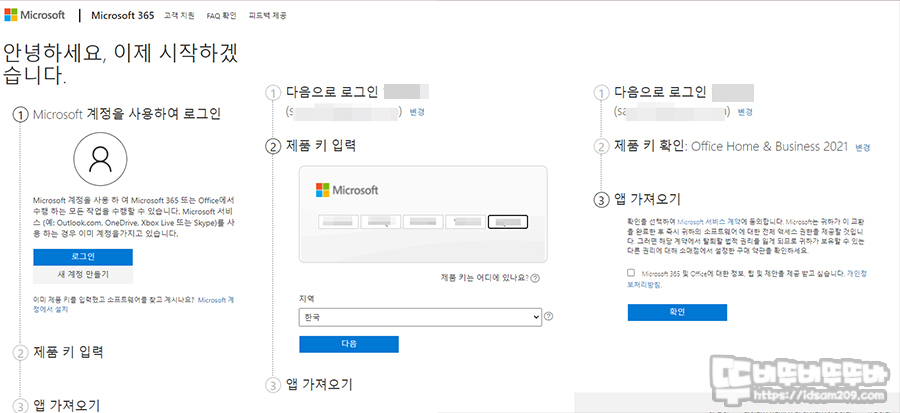Click the blue 다음 button
The width and height of the screenshot is (900, 413).
[348, 344]
